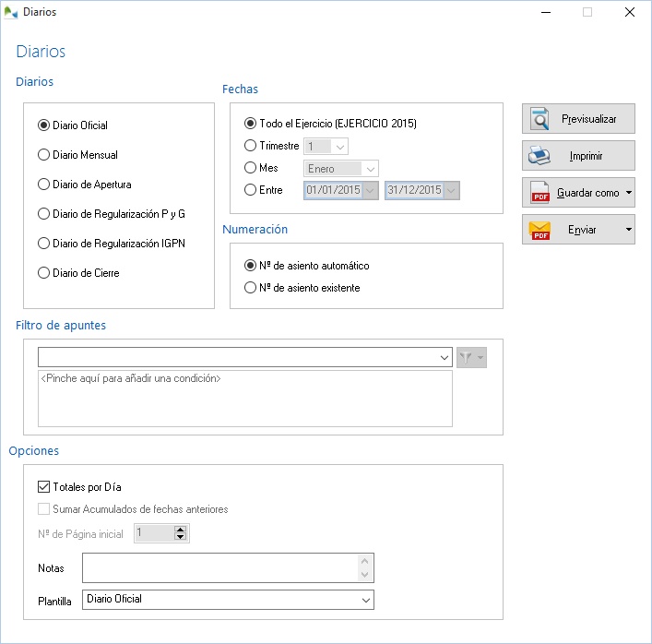The height and width of the screenshot is (644, 652).
Task: Uncheck Totales por Día checkbox
Action: (x=43, y=487)
